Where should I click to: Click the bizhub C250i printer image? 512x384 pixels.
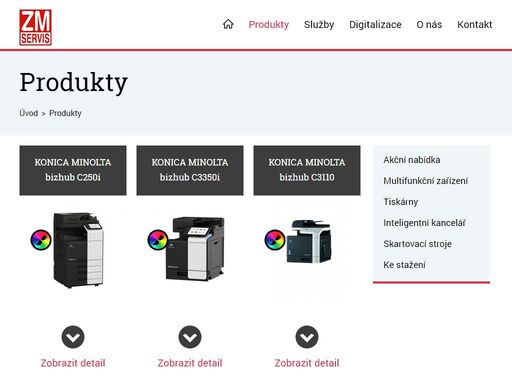[x=79, y=250]
